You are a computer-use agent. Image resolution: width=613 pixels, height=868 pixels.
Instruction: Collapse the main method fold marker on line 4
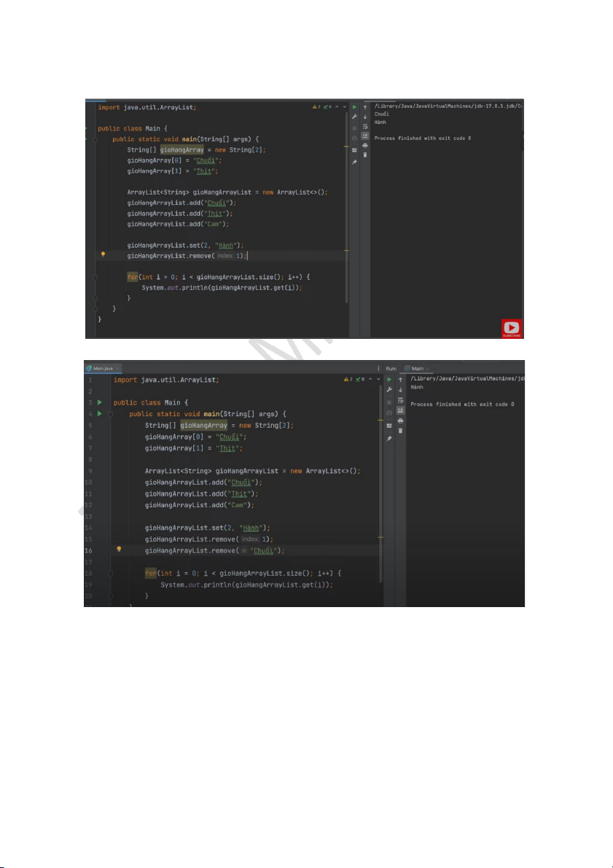[110, 414]
